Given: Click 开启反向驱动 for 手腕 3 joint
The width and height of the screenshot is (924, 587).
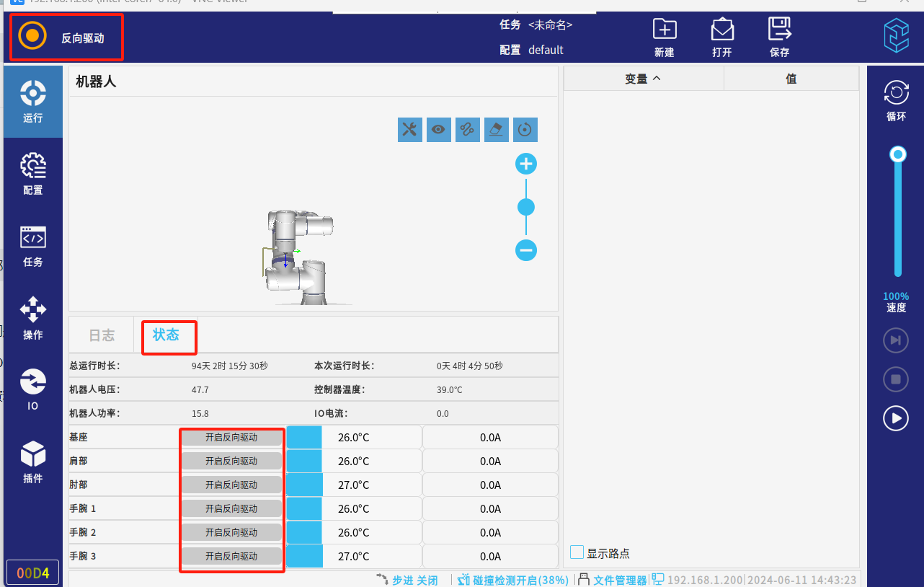Looking at the screenshot, I should pyautogui.click(x=231, y=556).
